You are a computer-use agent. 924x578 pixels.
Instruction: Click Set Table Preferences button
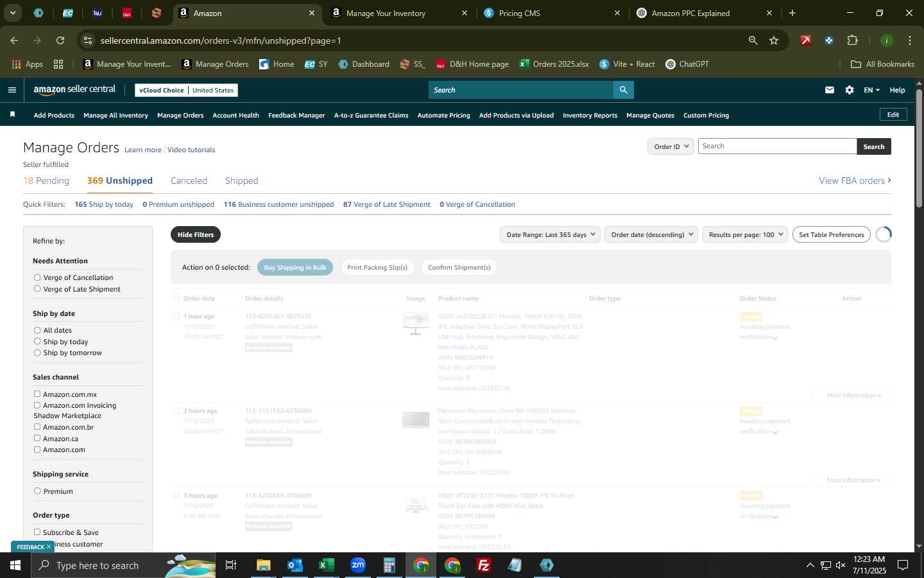tap(832, 234)
